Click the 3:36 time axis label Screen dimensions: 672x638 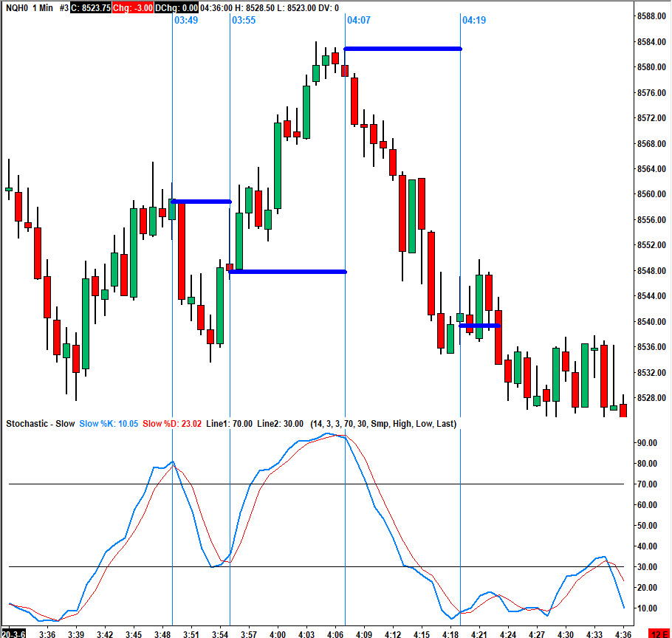point(47,634)
